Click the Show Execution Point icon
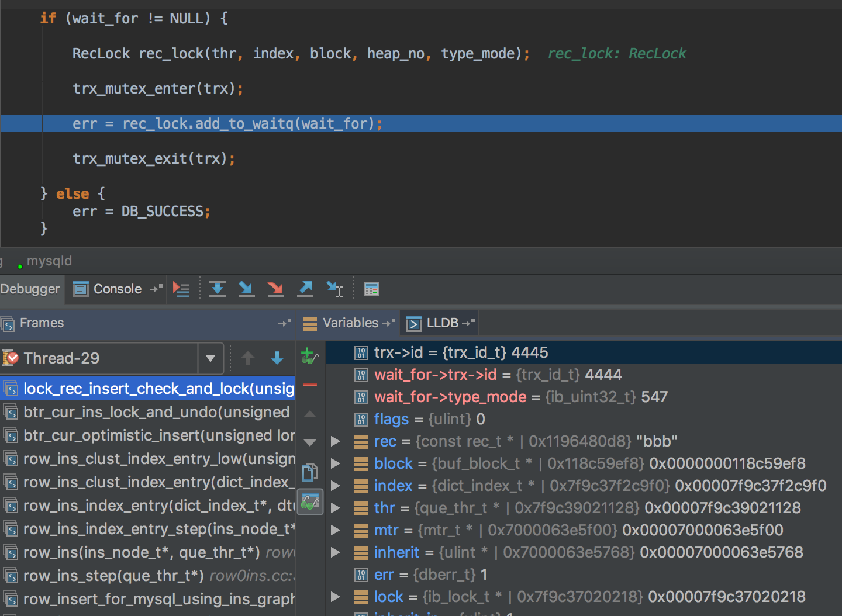This screenshot has width=842, height=616. [x=181, y=289]
